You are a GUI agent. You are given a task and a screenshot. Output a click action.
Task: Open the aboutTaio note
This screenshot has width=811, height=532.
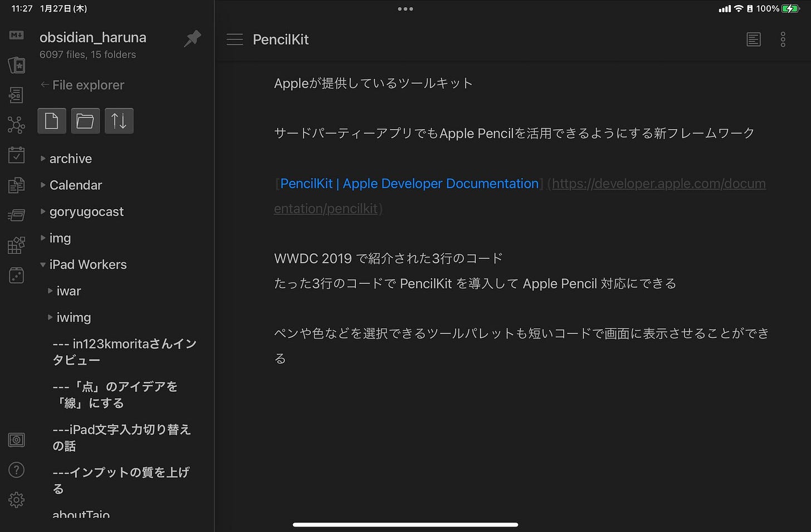tap(81, 513)
